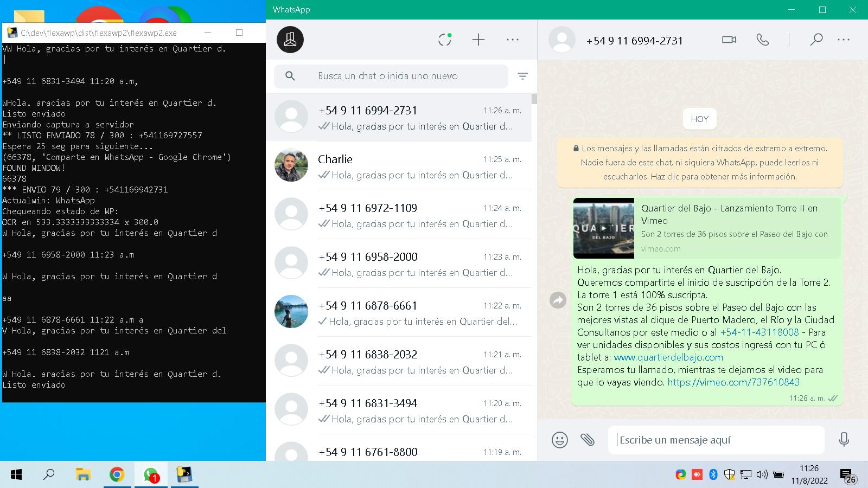Click the Bluetooth tray icon

tap(713, 475)
